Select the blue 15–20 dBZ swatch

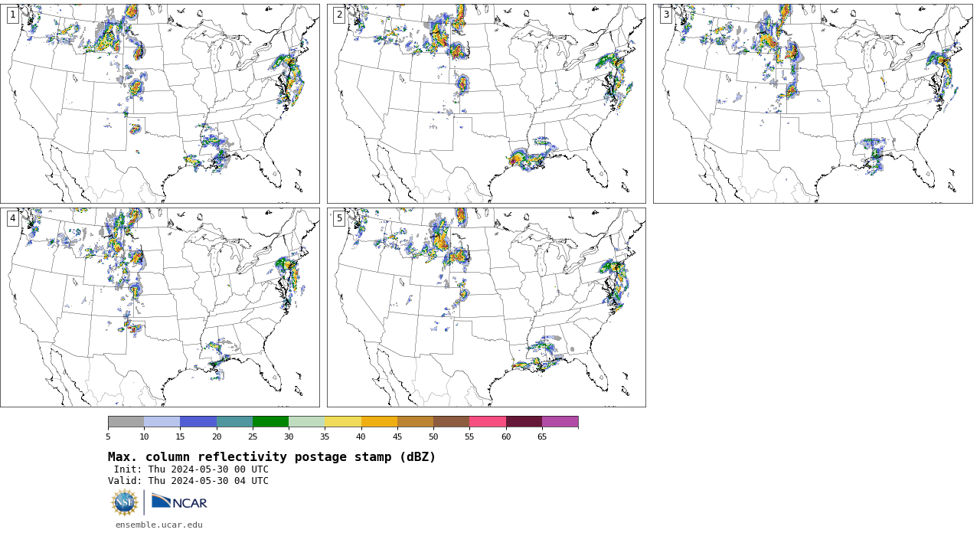198,421
